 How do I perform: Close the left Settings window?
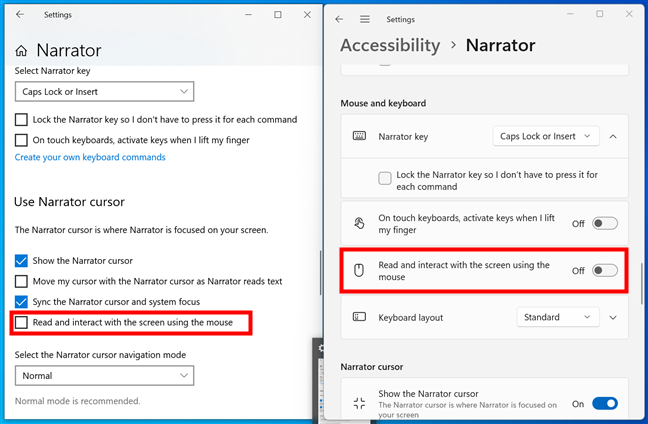point(307,14)
